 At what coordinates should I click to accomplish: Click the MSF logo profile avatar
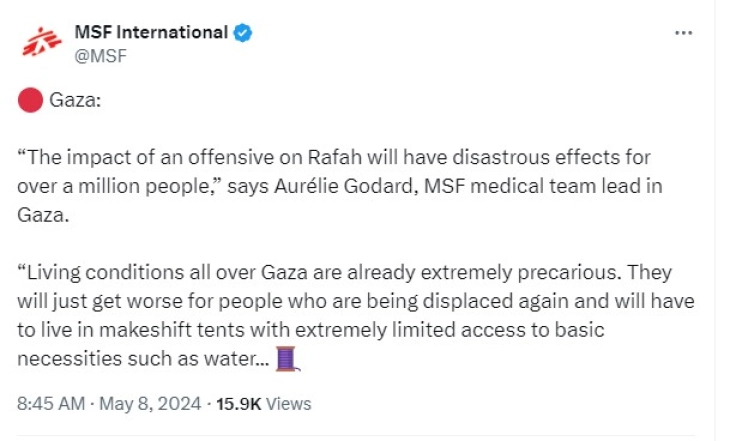pyautogui.click(x=36, y=42)
